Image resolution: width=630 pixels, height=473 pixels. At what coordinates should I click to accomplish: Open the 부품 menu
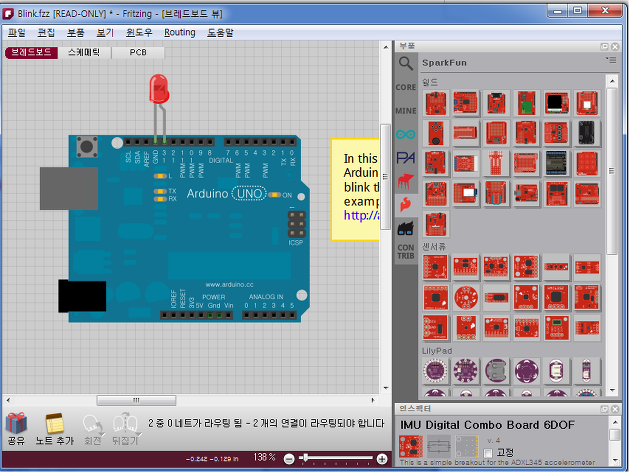[76, 33]
